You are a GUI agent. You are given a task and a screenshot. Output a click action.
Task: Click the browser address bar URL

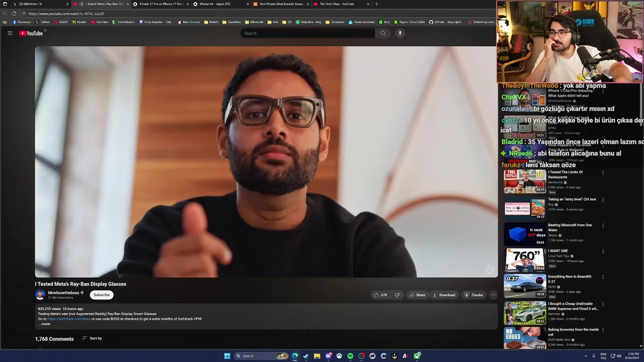(x=66, y=14)
